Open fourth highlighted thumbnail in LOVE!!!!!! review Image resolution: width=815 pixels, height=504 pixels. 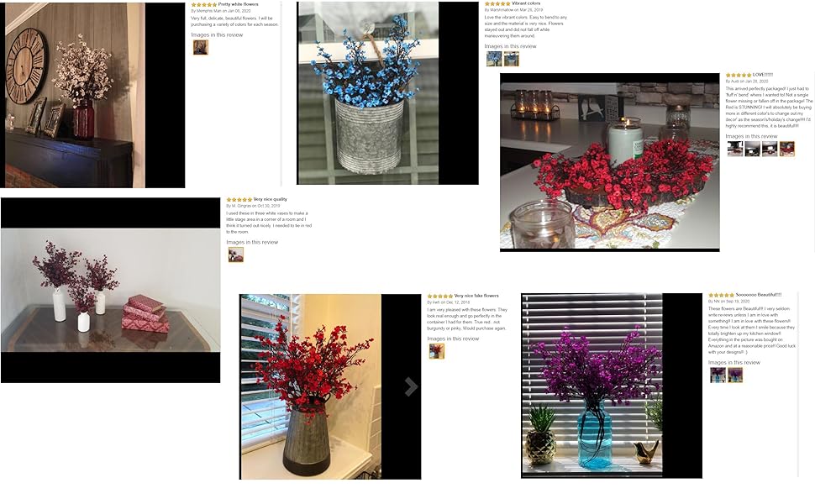[787, 149]
